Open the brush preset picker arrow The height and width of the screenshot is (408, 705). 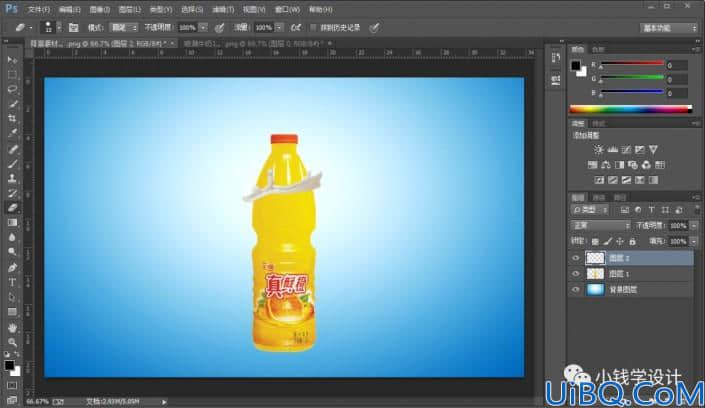click(x=59, y=28)
